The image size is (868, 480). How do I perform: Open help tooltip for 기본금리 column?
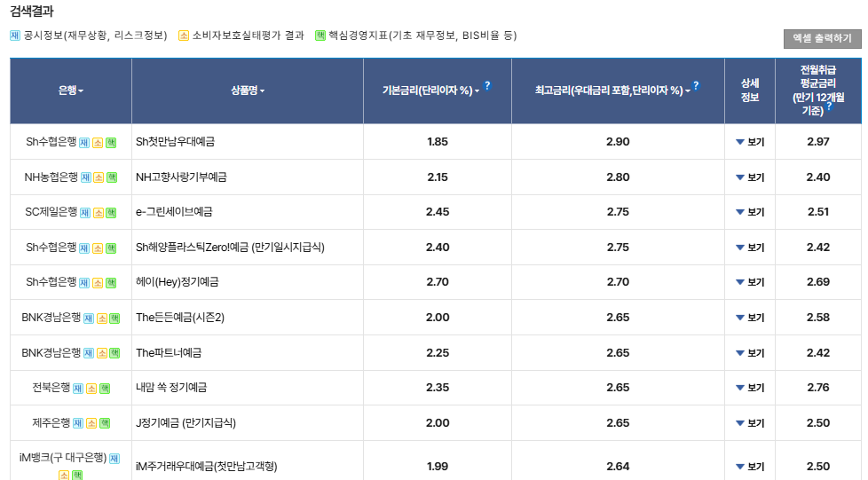pyautogui.click(x=487, y=85)
